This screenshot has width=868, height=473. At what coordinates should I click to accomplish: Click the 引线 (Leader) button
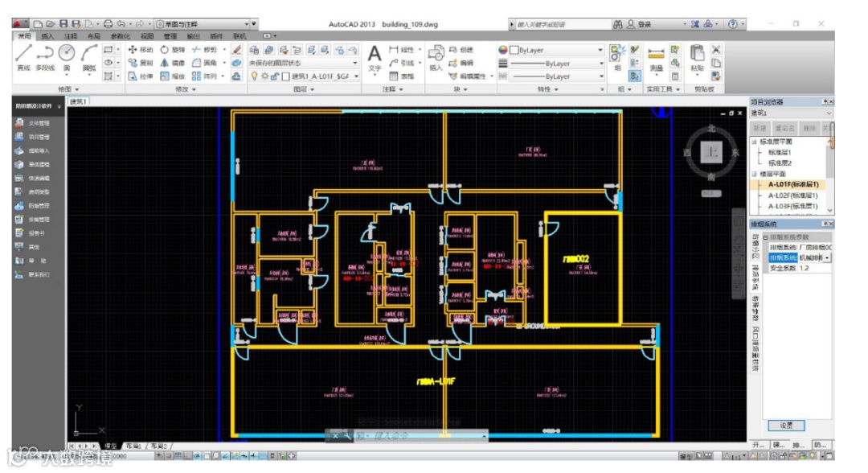coord(402,63)
